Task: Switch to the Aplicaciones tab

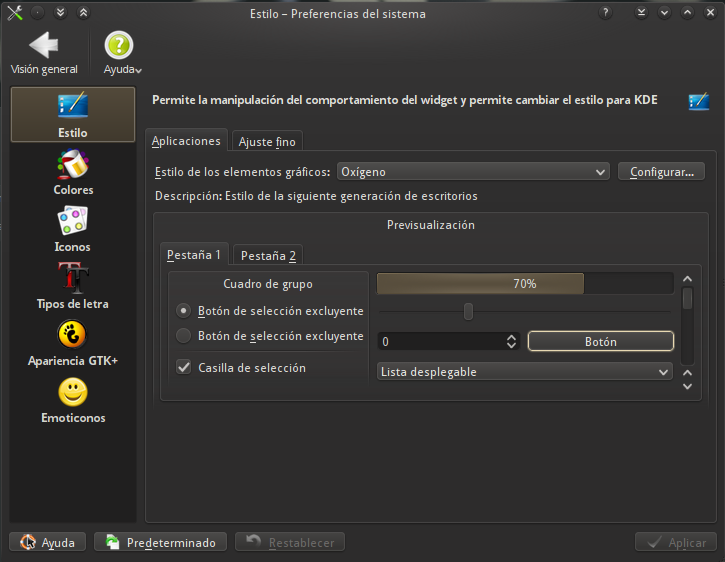Action: point(186,141)
